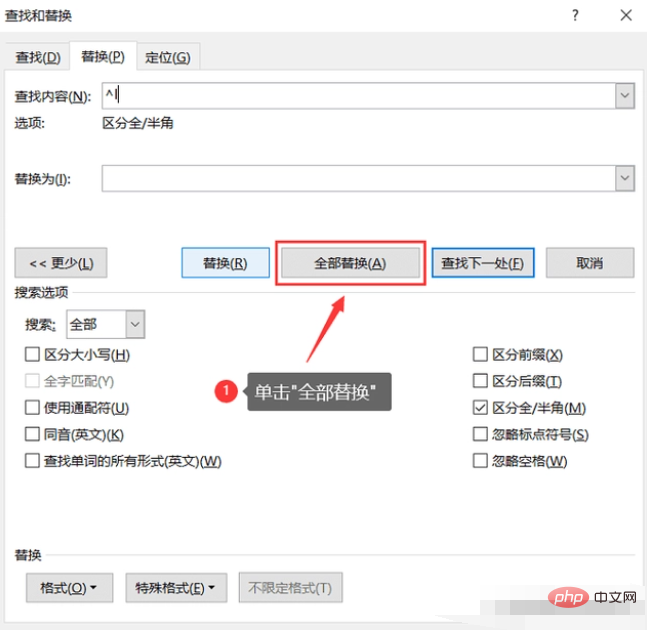Image resolution: width=647 pixels, height=630 pixels.
Task: Close the Find and Replace dialog
Action: tap(624, 16)
